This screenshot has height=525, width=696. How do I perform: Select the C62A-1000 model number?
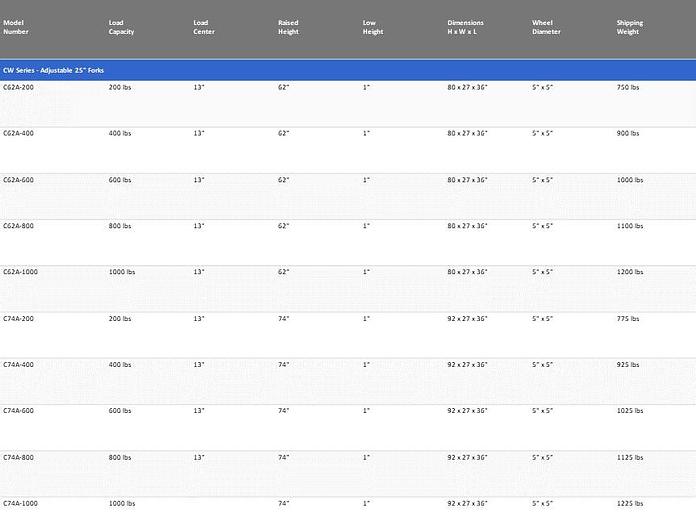pos(20,272)
